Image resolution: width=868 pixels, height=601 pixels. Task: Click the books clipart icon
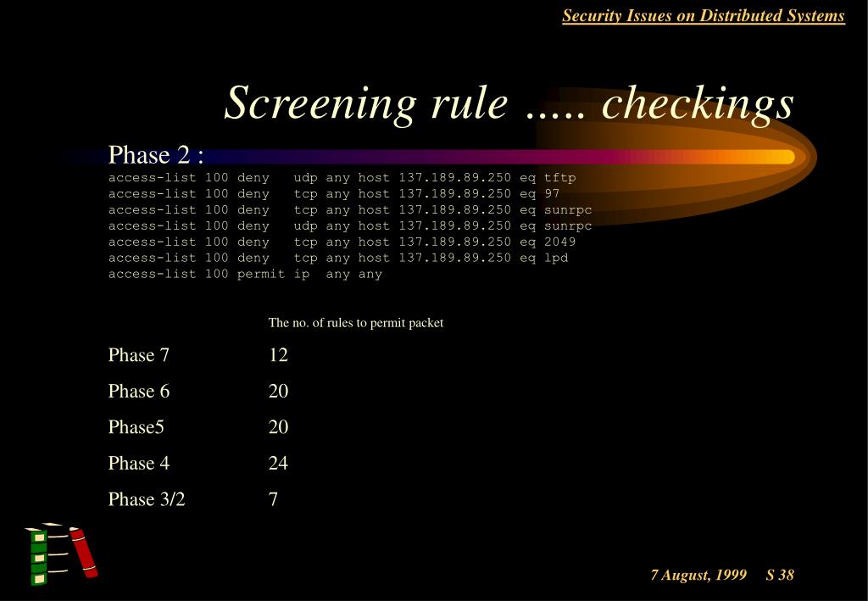coord(61,554)
